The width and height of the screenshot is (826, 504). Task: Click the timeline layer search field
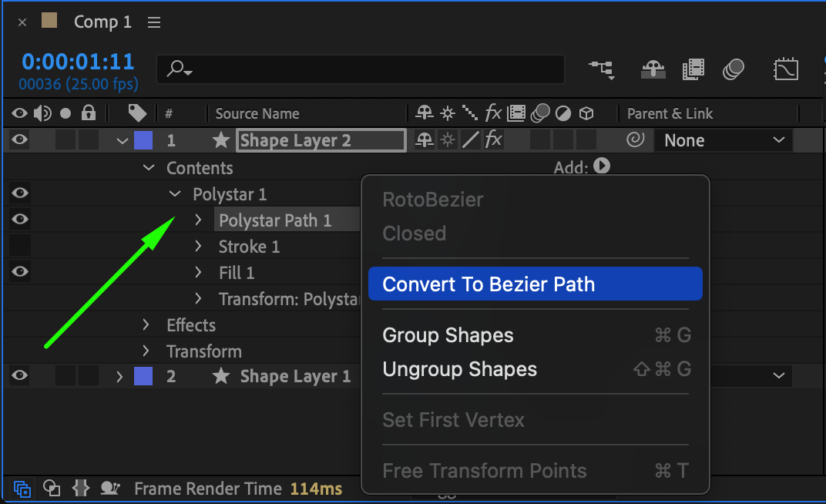362,69
